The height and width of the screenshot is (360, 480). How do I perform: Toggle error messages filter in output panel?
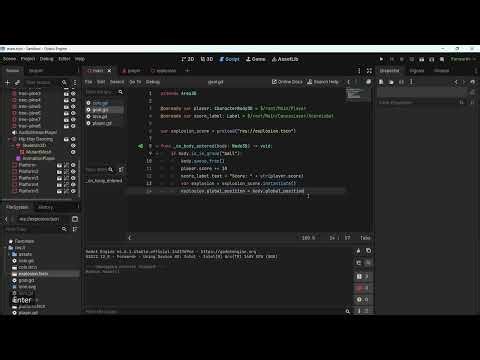pos(362,288)
